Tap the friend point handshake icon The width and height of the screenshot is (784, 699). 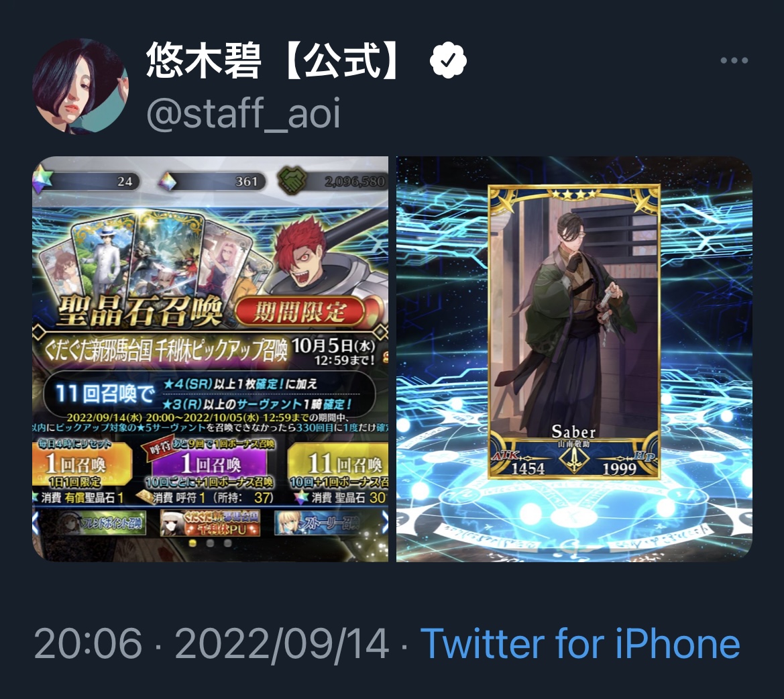point(292,180)
